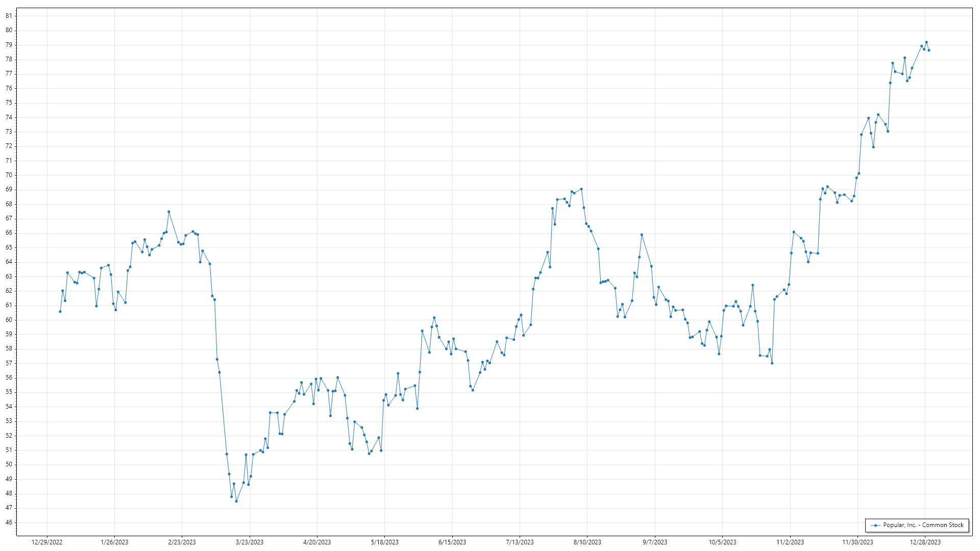
Task: Click the 70 label on y-axis
Action: (x=9, y=175)
